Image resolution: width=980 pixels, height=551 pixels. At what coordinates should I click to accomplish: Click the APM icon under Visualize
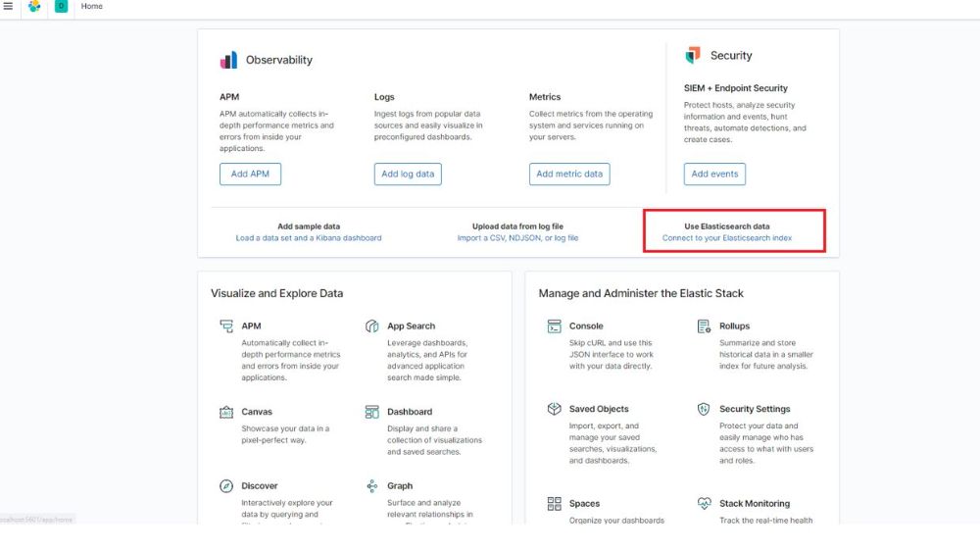[x=226, y=326]
